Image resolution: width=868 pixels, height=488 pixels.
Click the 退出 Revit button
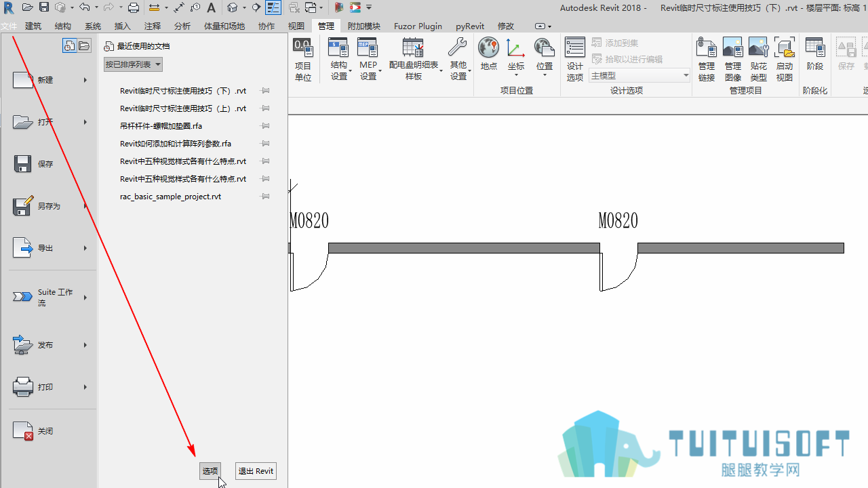tap(256, 471)
